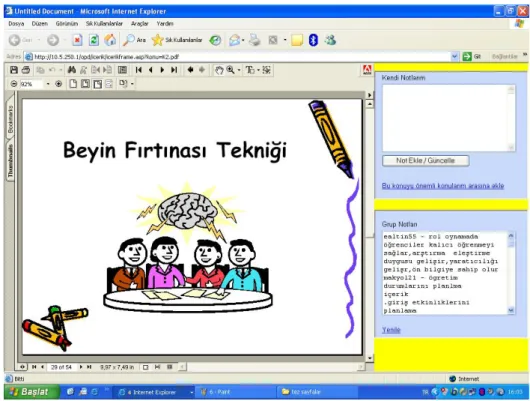The image size is (530, 401).
Task: Click inside Kendi Notlarım text area
Action: pos(445,118)
